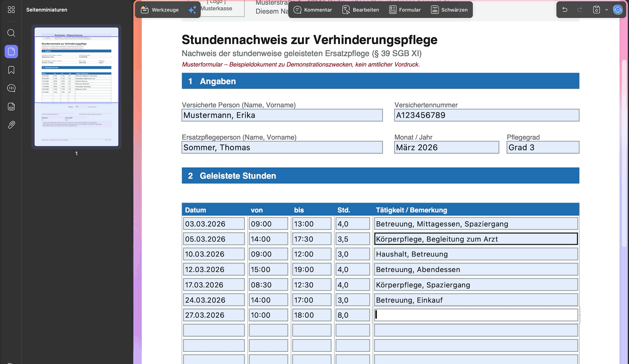Edit the Ersatzpflegeperson field 'Sommer, Thomas'
This screenshot has height=364, width=629.
coord(282,147)
